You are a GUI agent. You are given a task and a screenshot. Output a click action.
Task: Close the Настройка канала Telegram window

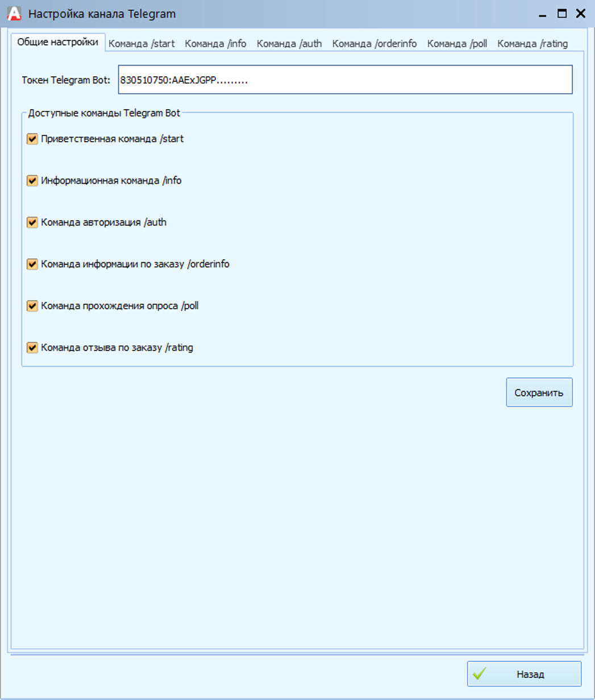point(581,14)
